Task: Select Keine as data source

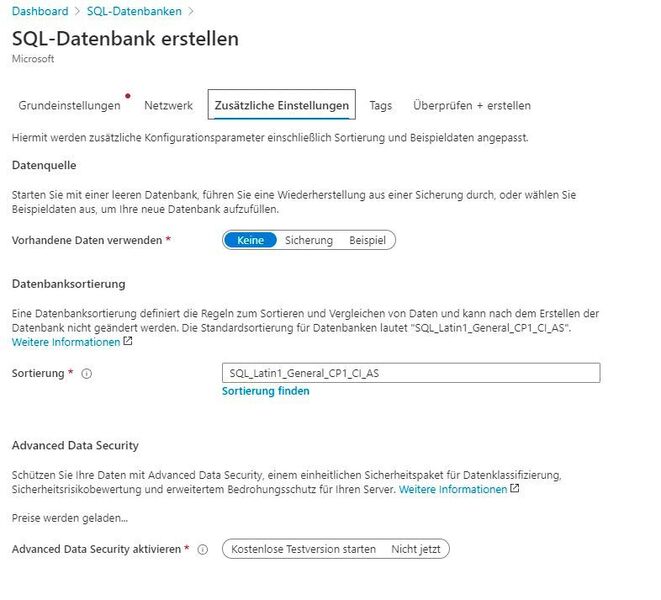Action: [250, 240]
